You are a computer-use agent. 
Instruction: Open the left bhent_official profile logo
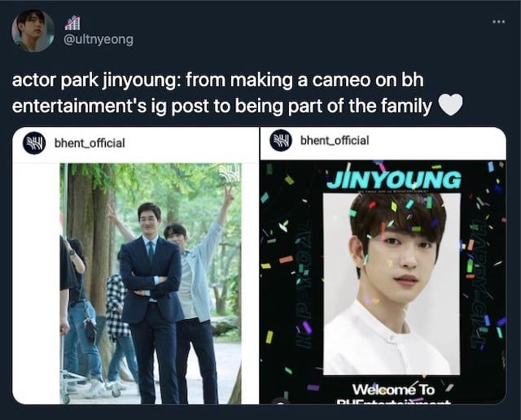click(34, 143)
